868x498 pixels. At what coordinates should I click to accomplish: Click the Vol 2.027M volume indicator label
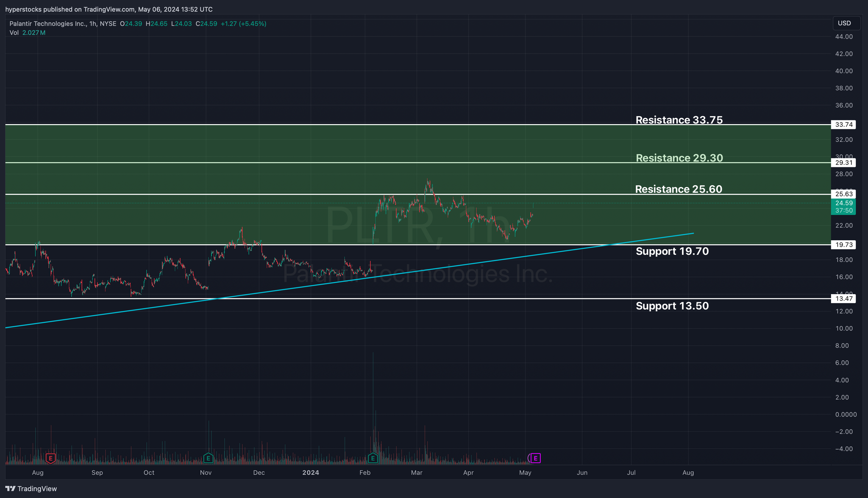[28, 33]
